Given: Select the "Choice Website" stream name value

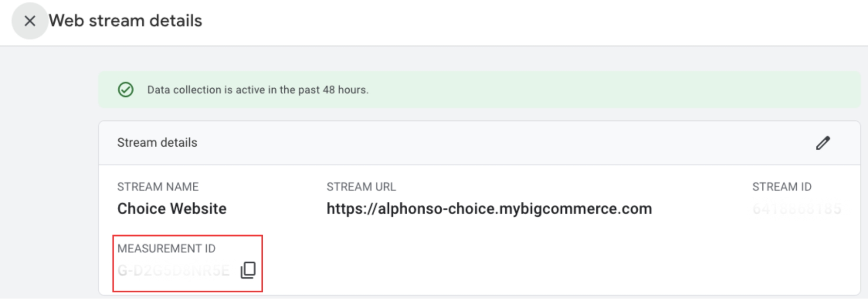Looking at the screenshot, I should click(172, 209).
